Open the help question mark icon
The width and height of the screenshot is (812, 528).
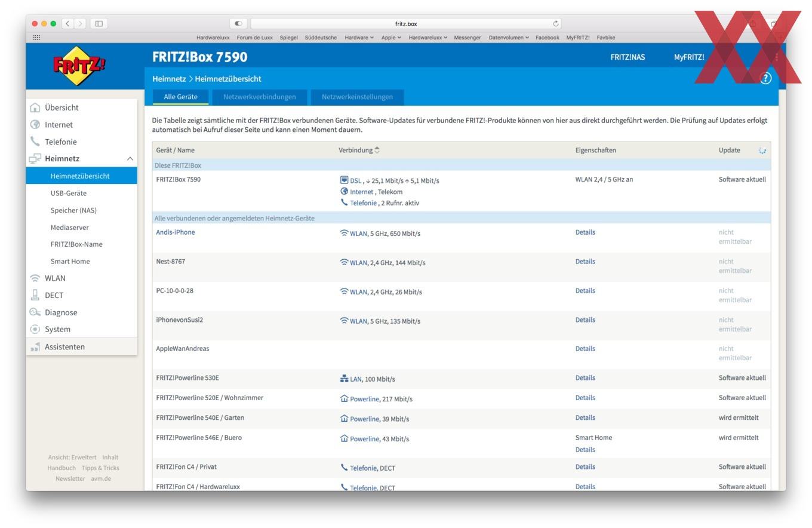(x=766, y=78)
